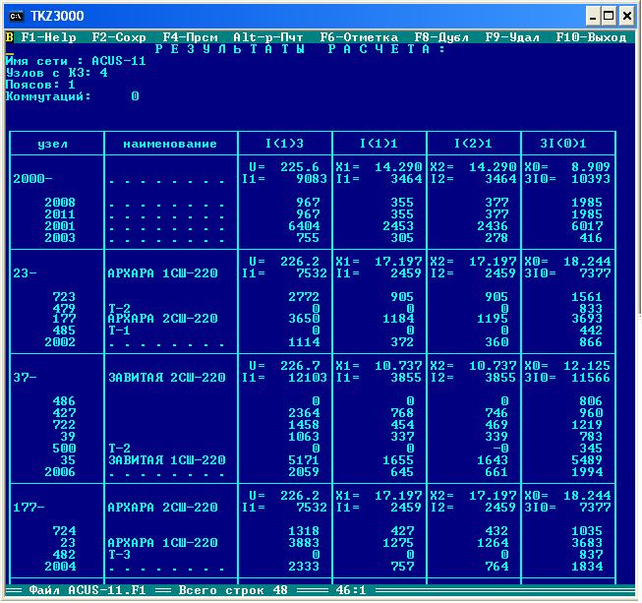
Task: Click the T-1 name cell
Action: tap(119, 330)
